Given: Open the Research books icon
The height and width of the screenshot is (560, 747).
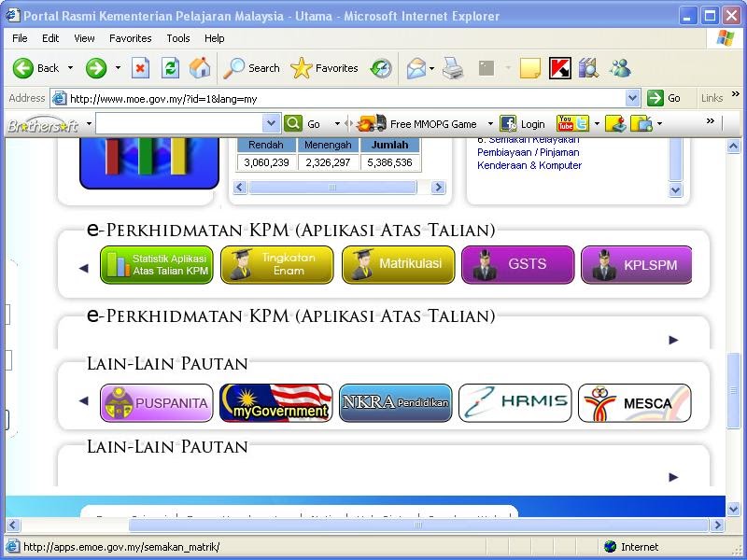Looking at the screenshot, I should click(x=589, y=68).
